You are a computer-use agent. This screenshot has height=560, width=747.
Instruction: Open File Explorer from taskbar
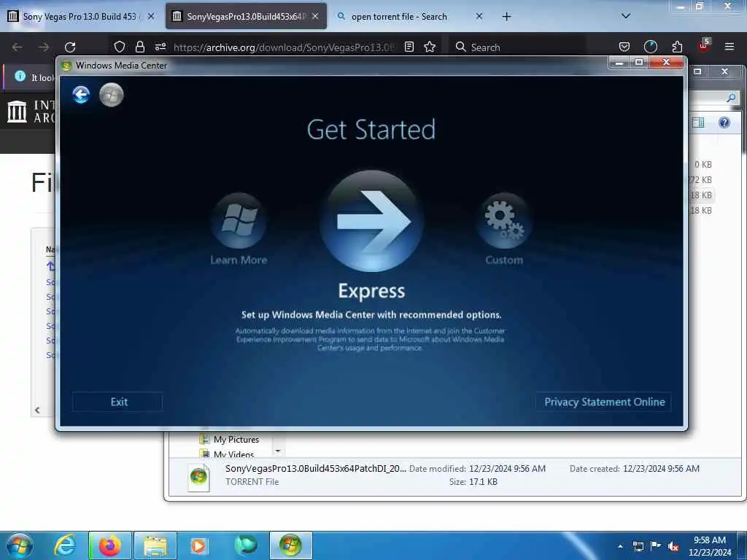tap(155, 545)
